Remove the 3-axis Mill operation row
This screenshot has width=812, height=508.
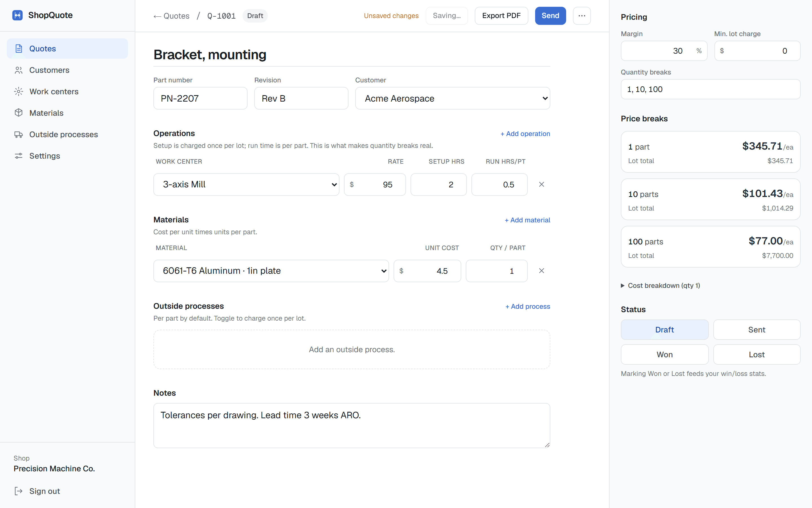tap(541, 185)
